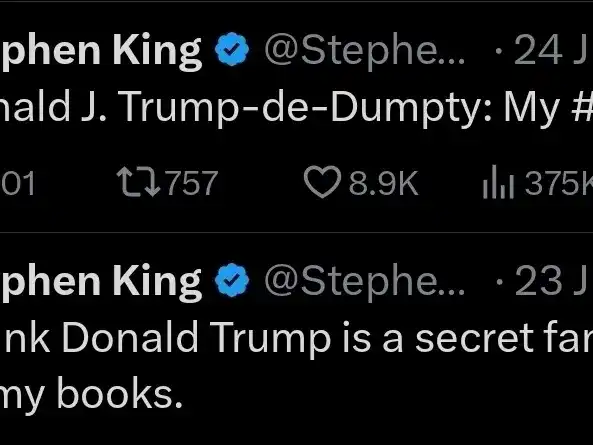
Task: Open the Trump-de-Dumpty tweet text
Action: [x=296, y=107]
